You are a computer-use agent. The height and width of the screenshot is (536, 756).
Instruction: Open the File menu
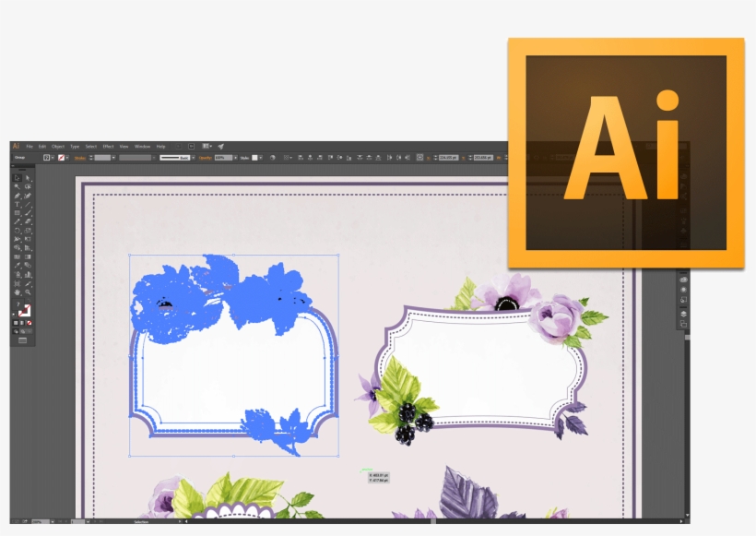coord(30,146)
